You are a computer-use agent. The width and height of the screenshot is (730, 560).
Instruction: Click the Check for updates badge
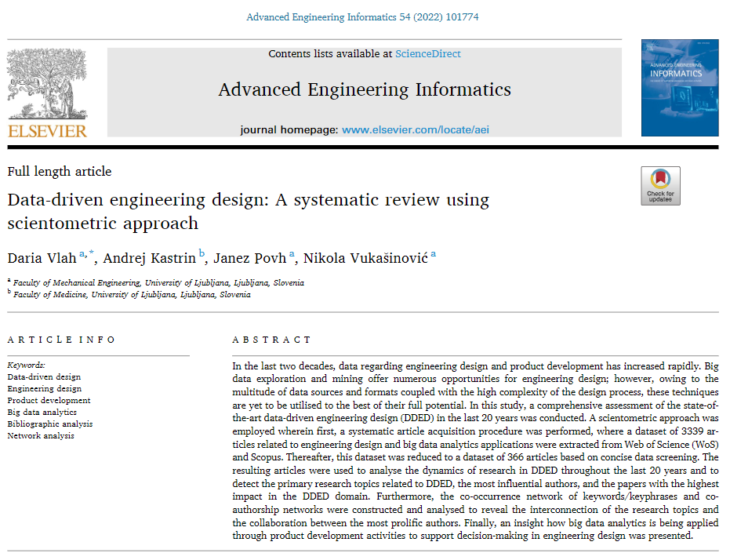point(660,186)
